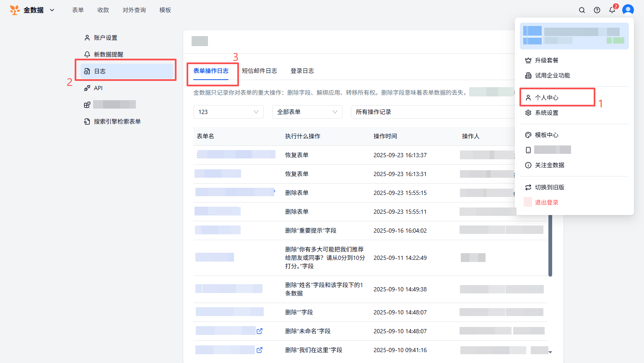Switch to 登录日志 tab

pyautogui.click(x=302, y=71)
